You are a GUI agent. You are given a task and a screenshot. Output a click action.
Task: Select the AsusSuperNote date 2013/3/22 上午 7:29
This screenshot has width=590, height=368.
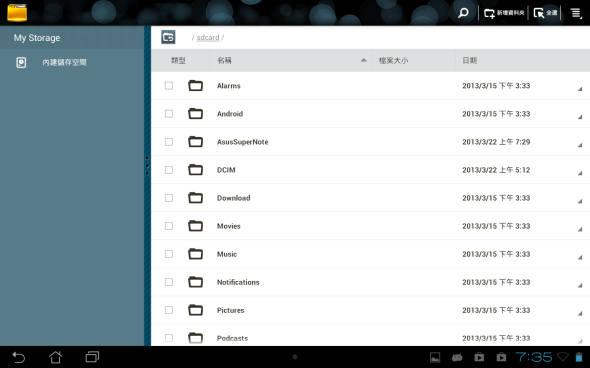click(x=496, y=142)
